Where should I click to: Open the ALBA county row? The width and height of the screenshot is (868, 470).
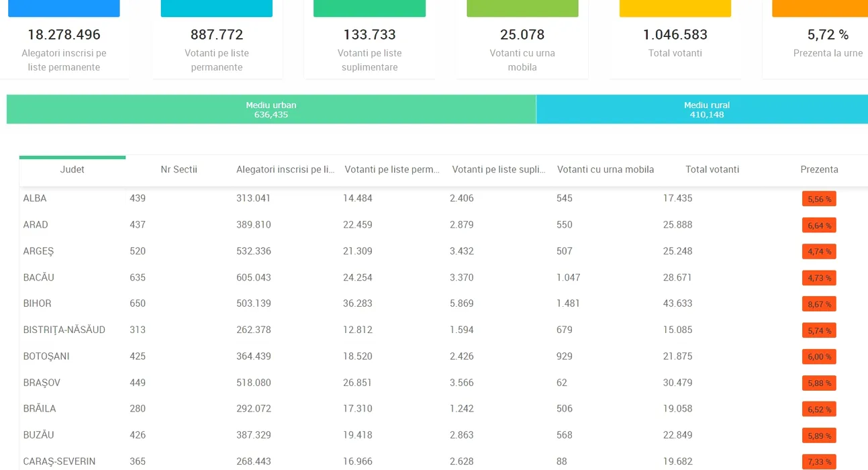[x=35, y=198]
